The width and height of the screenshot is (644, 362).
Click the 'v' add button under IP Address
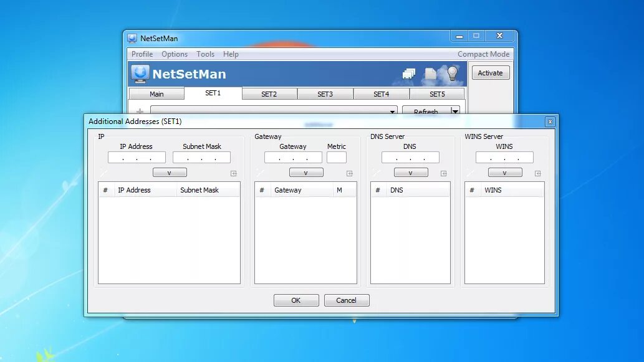(170, 173)
